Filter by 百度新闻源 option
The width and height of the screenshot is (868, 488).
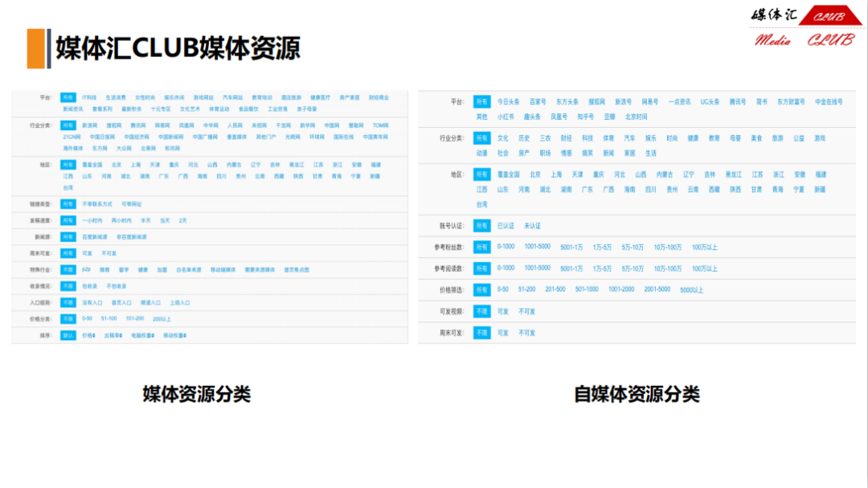click(x=94, y=237)
